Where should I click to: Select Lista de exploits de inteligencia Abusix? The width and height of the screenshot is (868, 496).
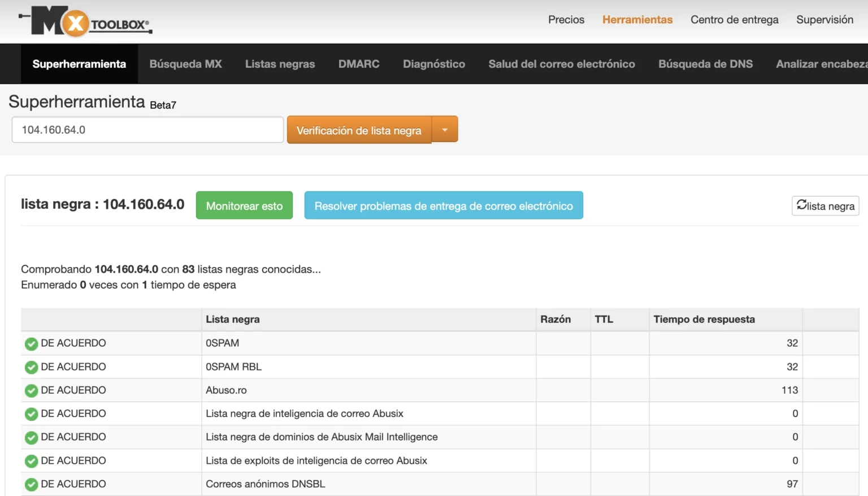316,461
